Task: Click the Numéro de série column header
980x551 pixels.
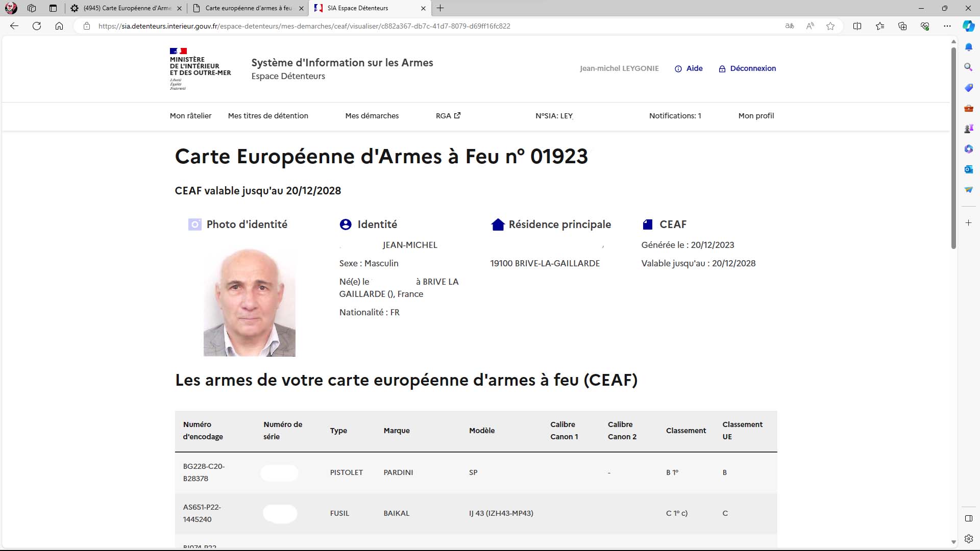Action: (x=283, y=431)
